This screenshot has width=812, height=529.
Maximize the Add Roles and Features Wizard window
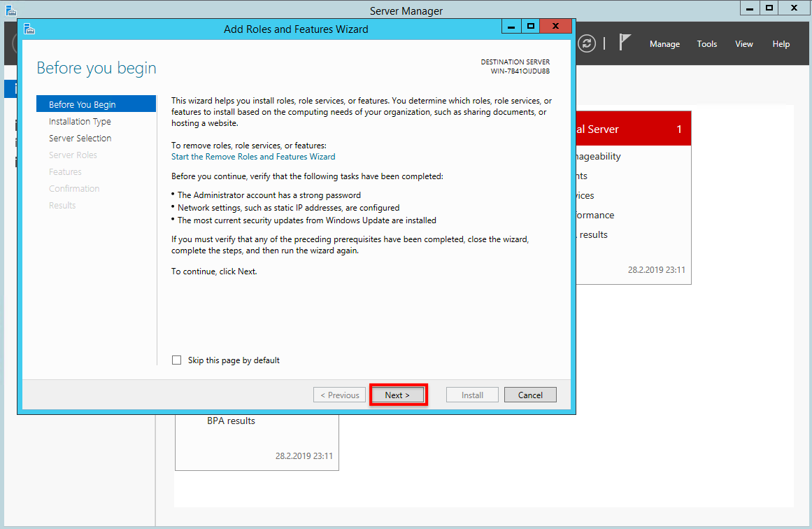pos(530,27)
